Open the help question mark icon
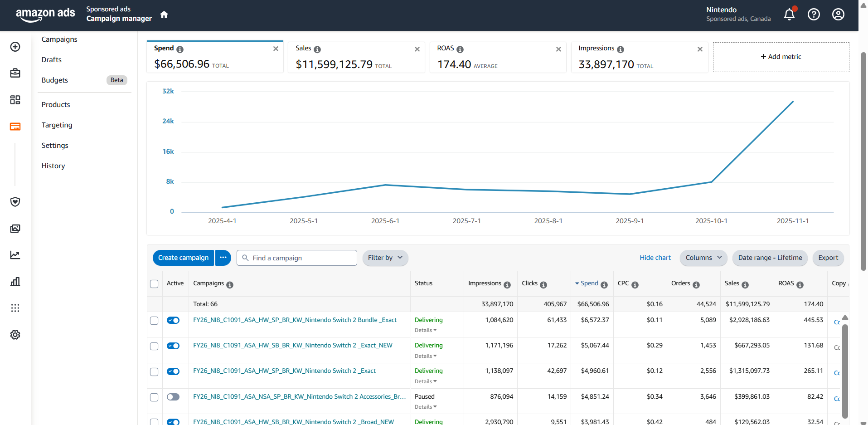Viewport: 868px width, 425px height. [814, 15]
